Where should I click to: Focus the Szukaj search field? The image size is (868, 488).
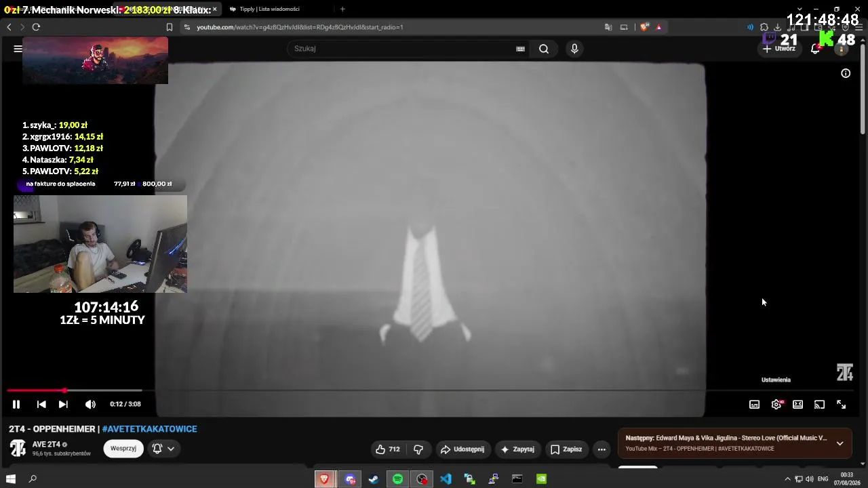[403, 49]
